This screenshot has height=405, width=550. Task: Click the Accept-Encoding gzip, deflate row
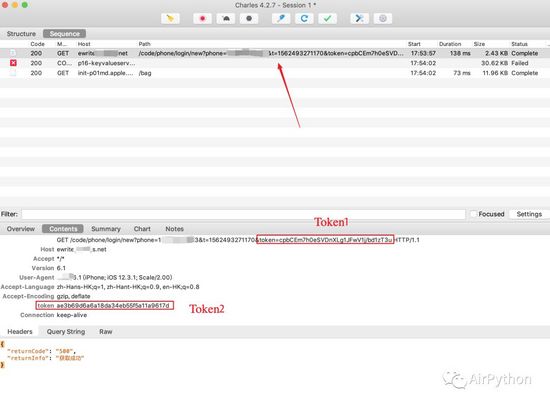(x=46, y=296)
